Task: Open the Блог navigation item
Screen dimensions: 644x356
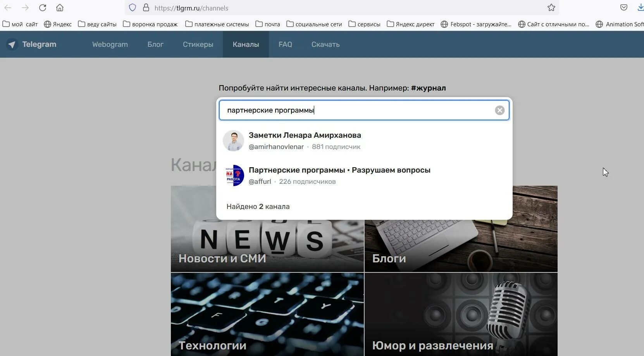Action: pos(155,44)
